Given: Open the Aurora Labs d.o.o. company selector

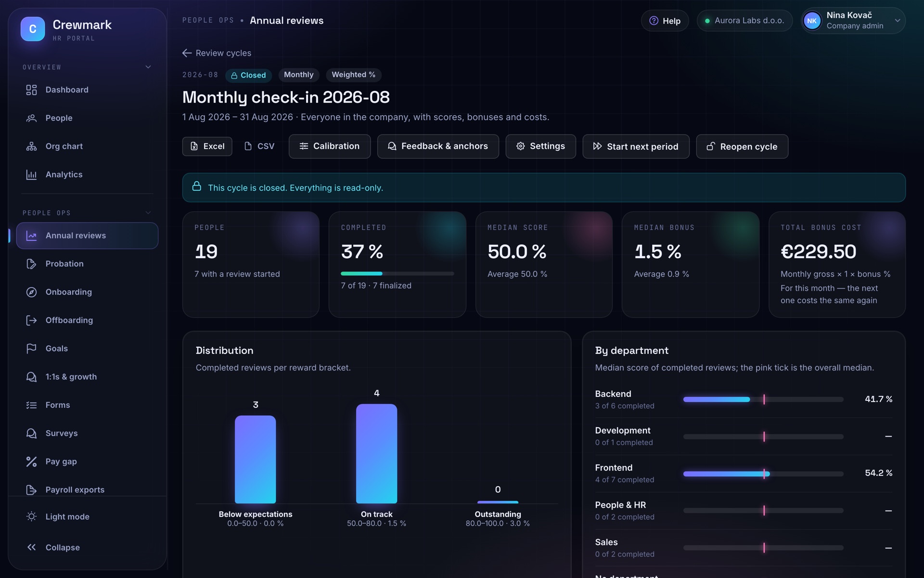Looking at the screenshot, I should coord(744,21).
